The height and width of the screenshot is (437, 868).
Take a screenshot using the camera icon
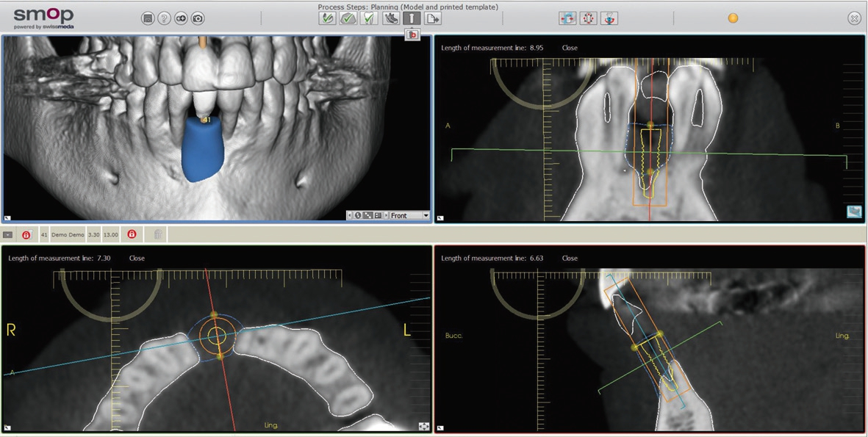[197, 18]
